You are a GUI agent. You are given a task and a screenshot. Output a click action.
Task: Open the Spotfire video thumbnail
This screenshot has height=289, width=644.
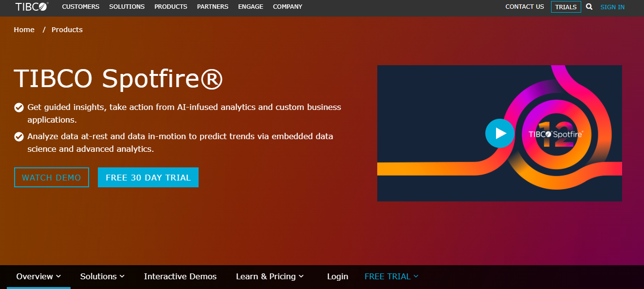tap(499, 133)
